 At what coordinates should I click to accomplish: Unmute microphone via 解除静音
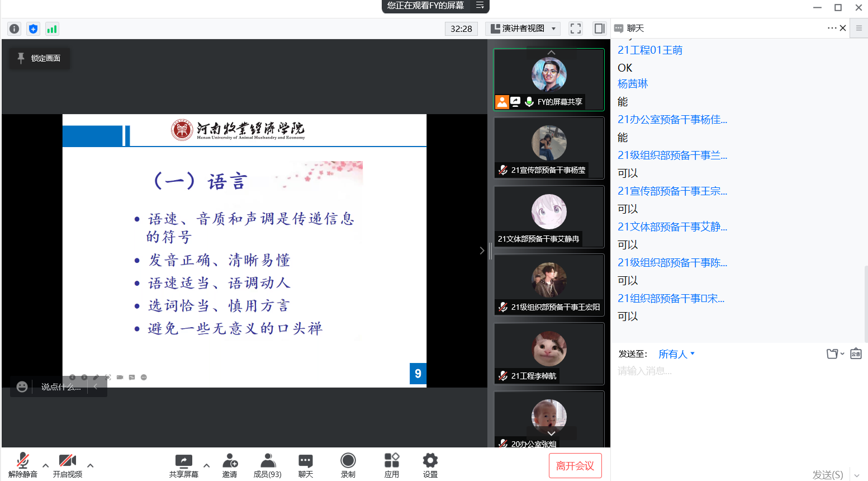[22, 465]
